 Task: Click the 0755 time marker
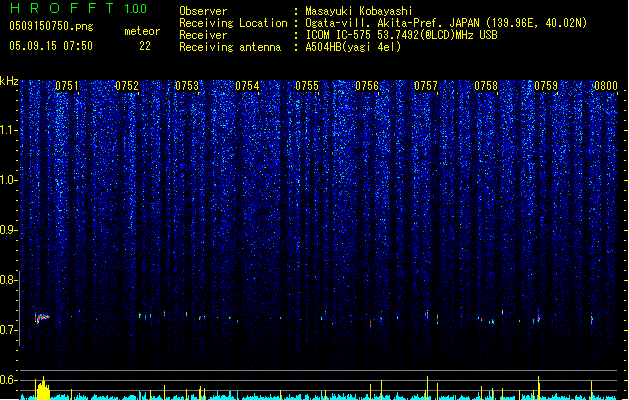[307, 86]
